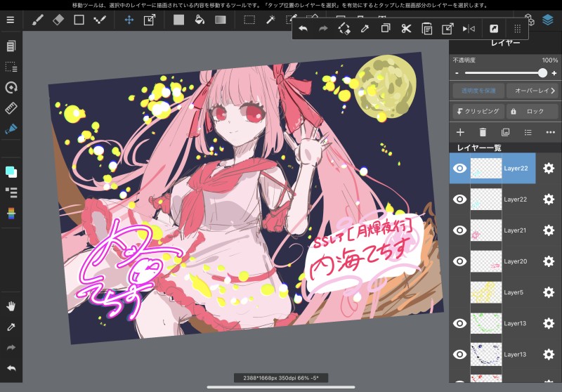Image resolution: width=562 pixels, height=392 pixels.
Task: Select the Eraser tool
Action: point(58,20)
